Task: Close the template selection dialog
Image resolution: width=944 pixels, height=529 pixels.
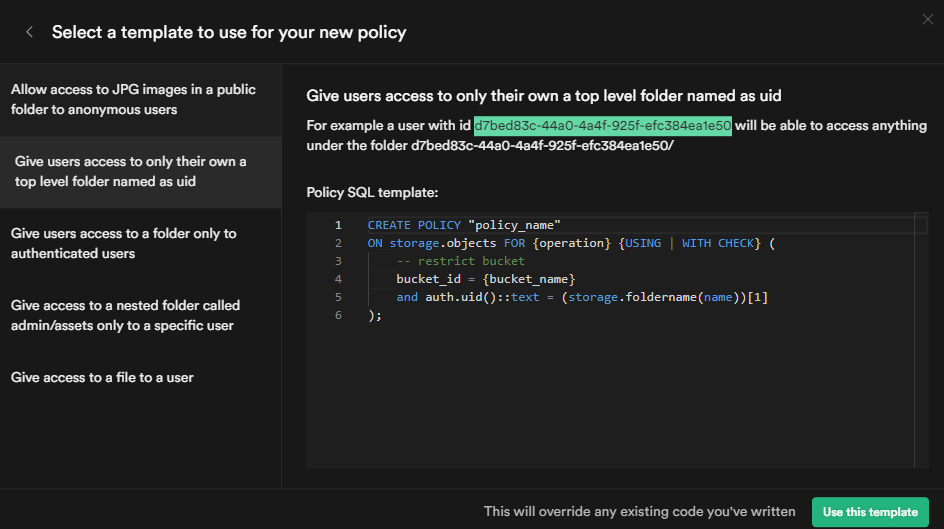Action: click(x=927, y=18)
